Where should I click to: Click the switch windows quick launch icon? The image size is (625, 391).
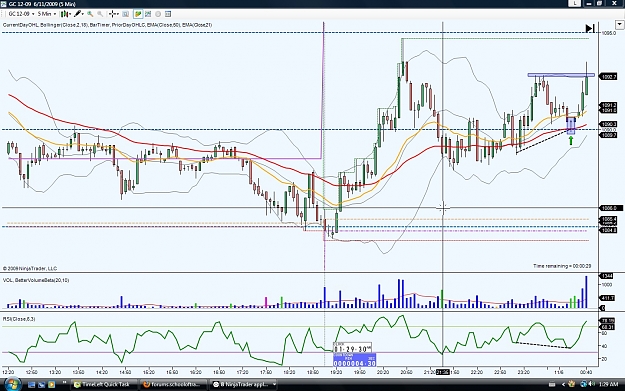(41, 385)
